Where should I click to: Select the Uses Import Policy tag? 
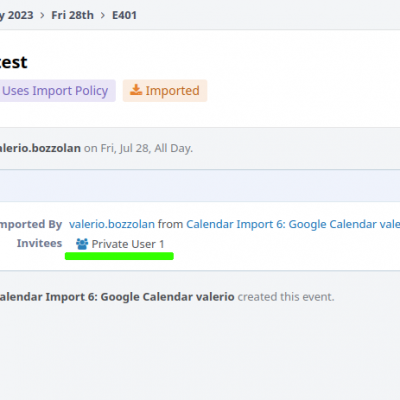coord(57,91)
